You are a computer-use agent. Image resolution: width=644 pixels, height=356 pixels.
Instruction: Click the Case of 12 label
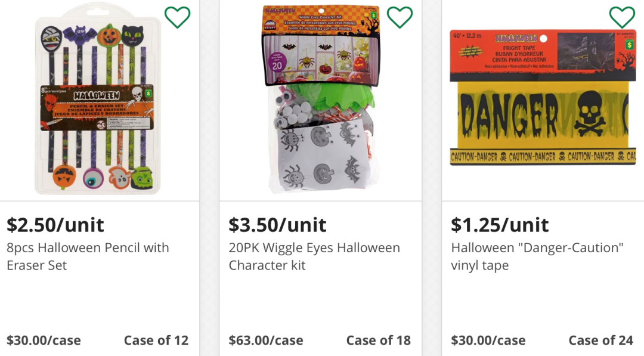pos(156,340)
